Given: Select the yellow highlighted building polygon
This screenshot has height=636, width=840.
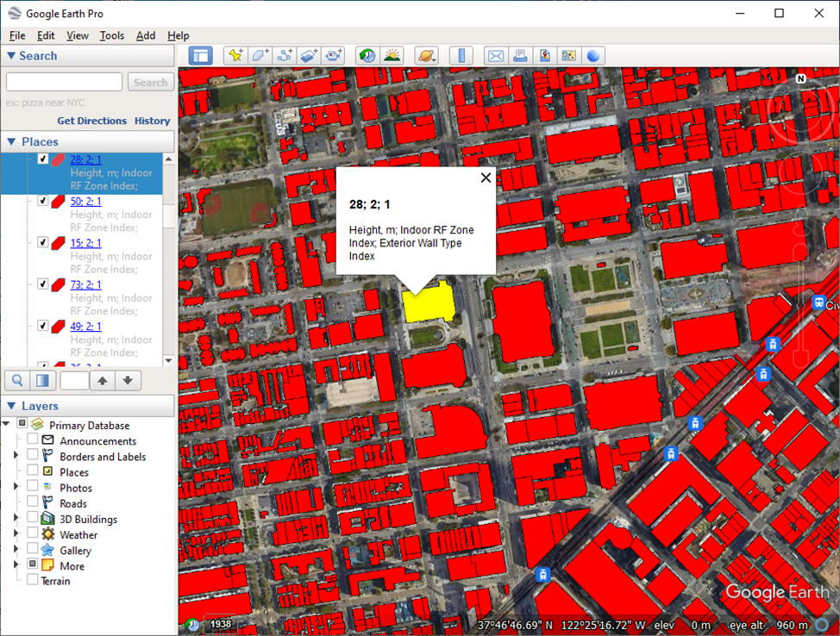Looking at the screenshot, I should (429, 302).
